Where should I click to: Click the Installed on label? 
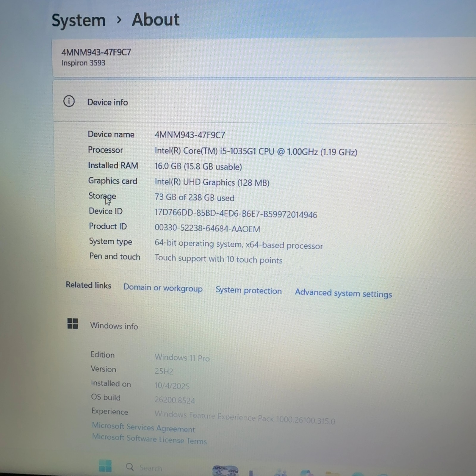tap(111, 383)
